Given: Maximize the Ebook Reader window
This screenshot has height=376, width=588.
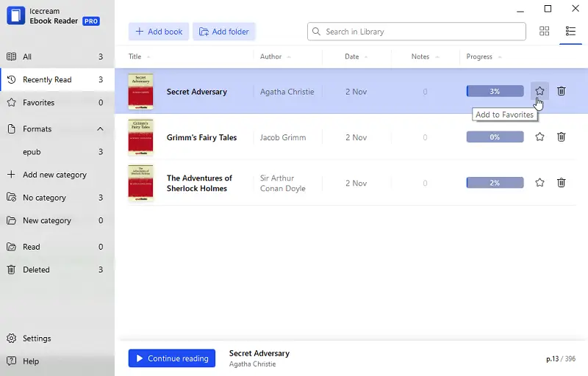Looking at the screenshot, I should tap(548, 9).
